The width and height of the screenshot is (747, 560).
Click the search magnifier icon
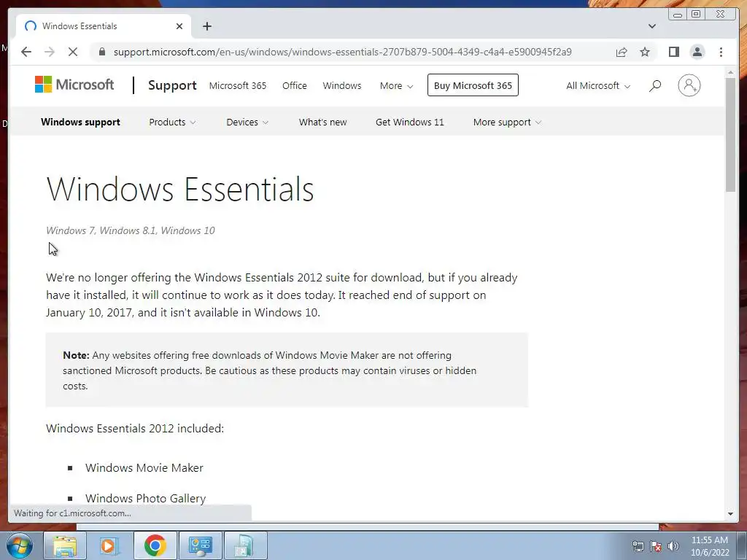[655, 86]
